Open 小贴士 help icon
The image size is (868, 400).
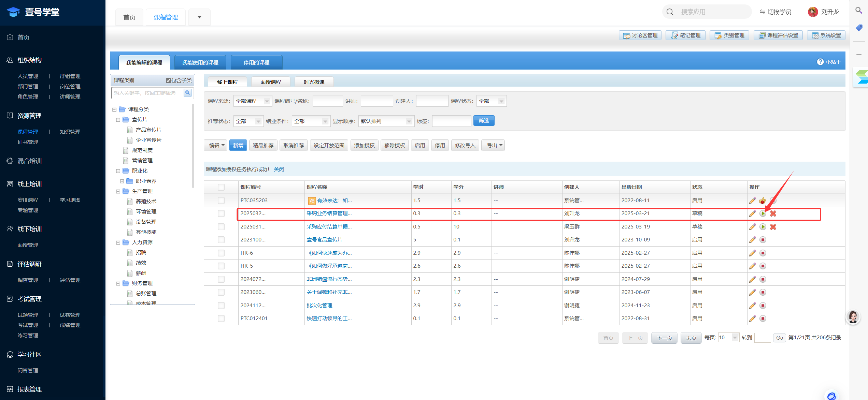pyautogui.click(x=820, y=62)
